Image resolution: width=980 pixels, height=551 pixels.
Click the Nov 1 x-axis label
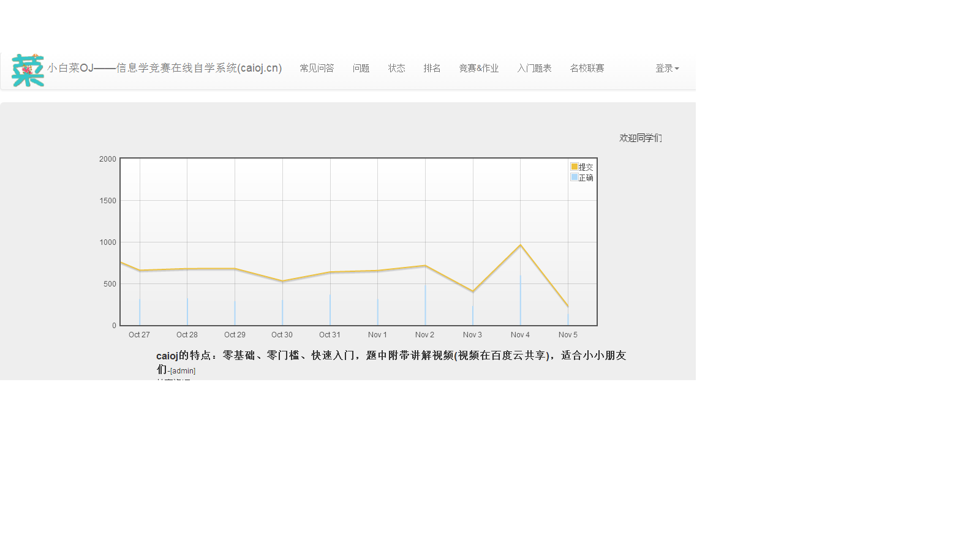[x=377, y=335]
